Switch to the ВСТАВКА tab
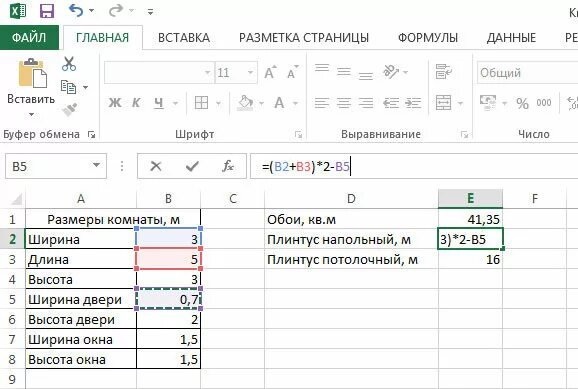This screenshot has height=389, width=578. pos(184,38)
